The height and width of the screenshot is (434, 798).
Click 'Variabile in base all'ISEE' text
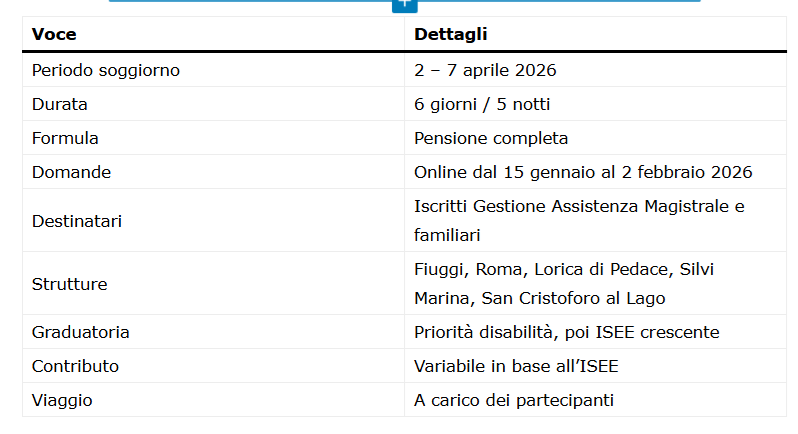pos(516,366)
